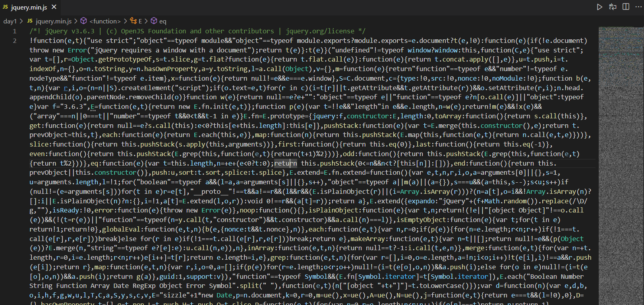644x305 pixels.
Task: Click globalEval function text
Action: tap(121, 229)
